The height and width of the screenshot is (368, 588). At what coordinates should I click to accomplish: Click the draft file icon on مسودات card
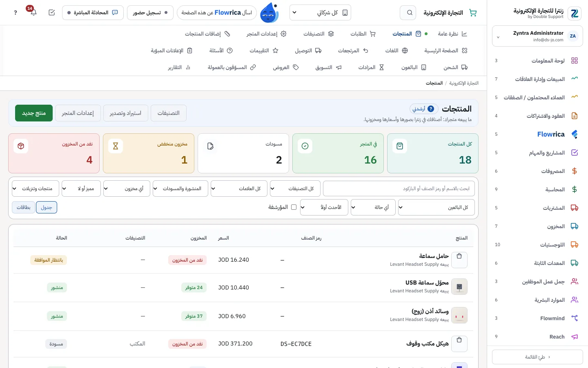pyautogui.click(x=210, y=146)
